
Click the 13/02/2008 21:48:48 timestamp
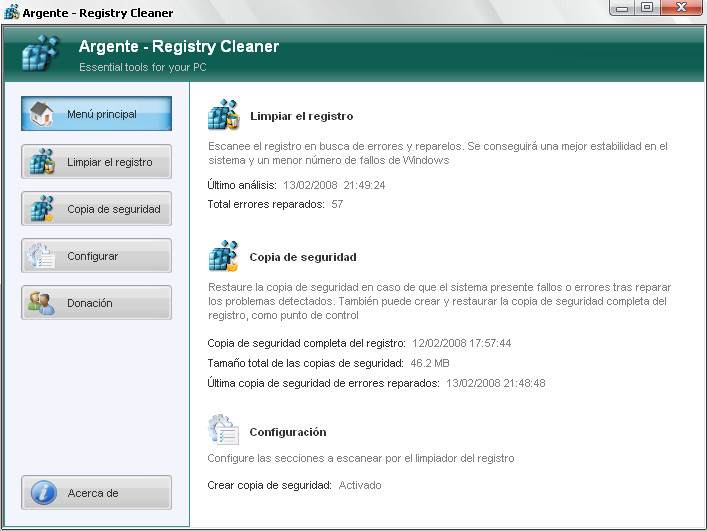tap(496, 383)
